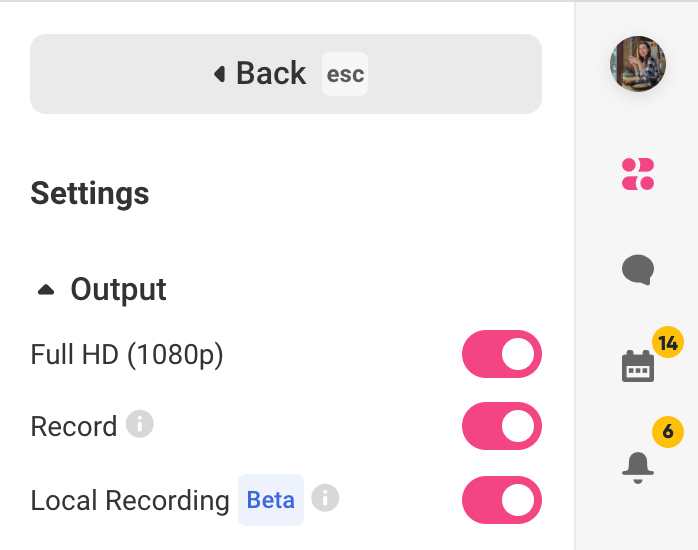Open the notifications bell icon
Screen dimensions: 698x550
click(x=638, y=467)
